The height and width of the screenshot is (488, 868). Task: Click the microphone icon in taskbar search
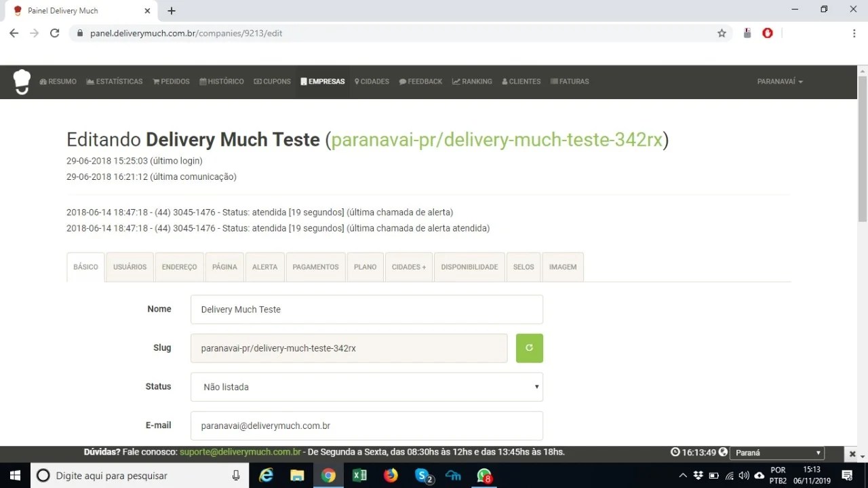[236, 475]
